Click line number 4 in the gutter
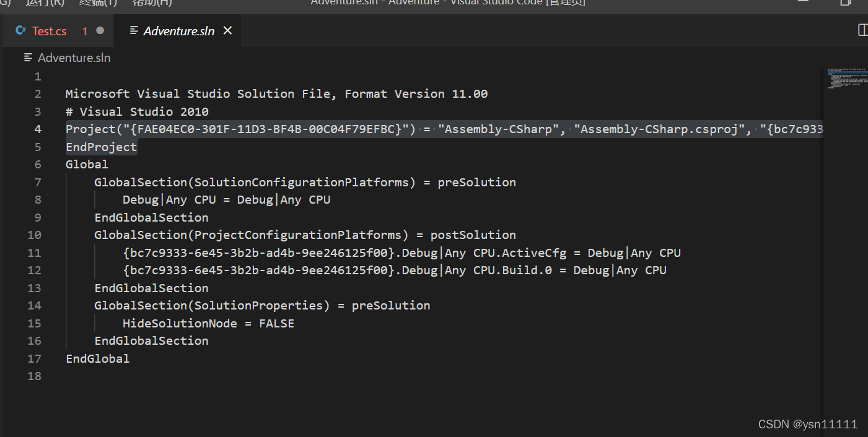Viewport: 868px width, 437px height. pos(38,129)
